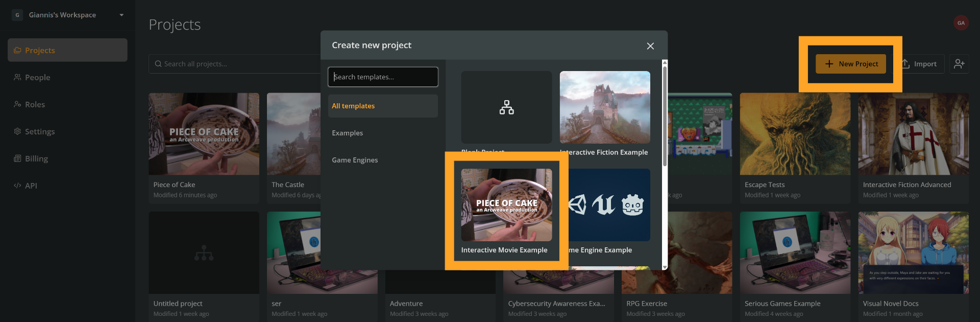Open the Escape Tests project
This screenshot has width=980, height=322.
(x=795, y=148)
